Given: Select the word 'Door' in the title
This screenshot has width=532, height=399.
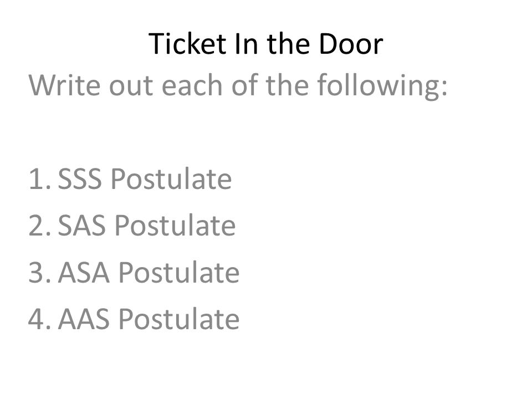Looking at the screenshot, I should pos(351,43).
